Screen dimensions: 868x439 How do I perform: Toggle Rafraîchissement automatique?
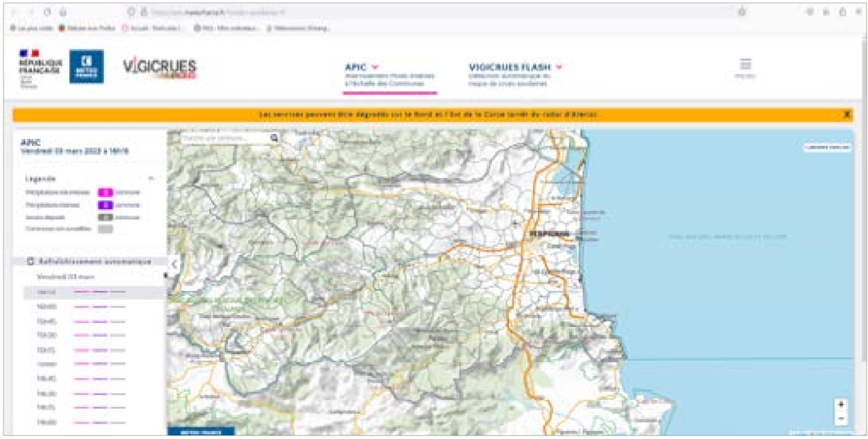(x=30, y=262)
